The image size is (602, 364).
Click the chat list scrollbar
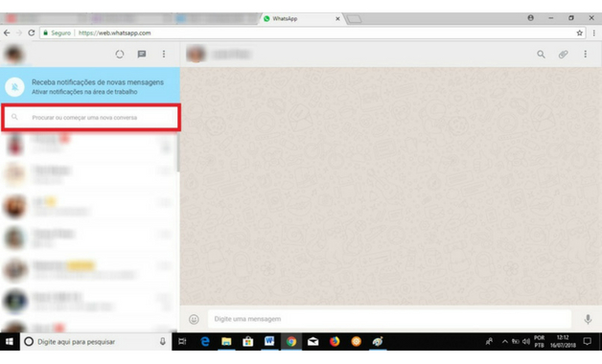point(177,153)
